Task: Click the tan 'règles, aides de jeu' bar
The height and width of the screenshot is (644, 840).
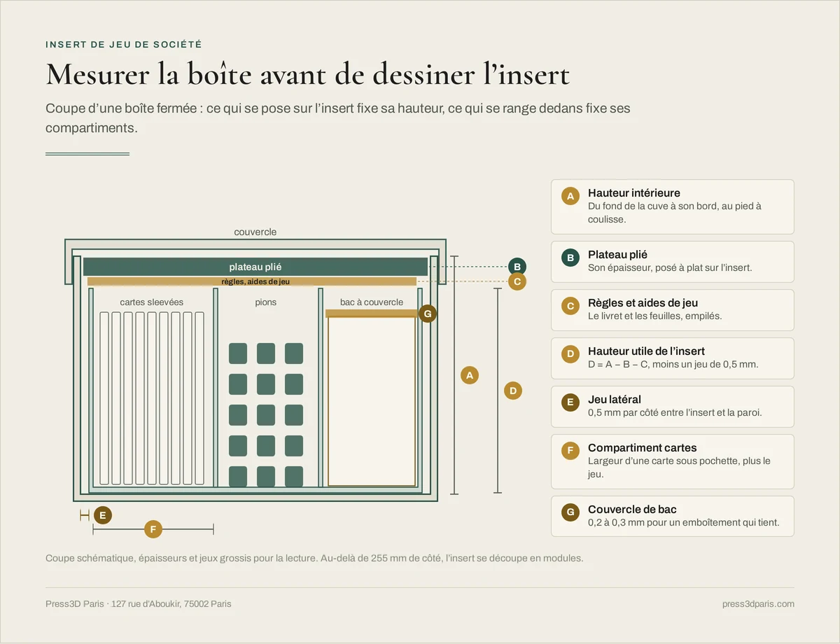Action: [x=252, y=281]
